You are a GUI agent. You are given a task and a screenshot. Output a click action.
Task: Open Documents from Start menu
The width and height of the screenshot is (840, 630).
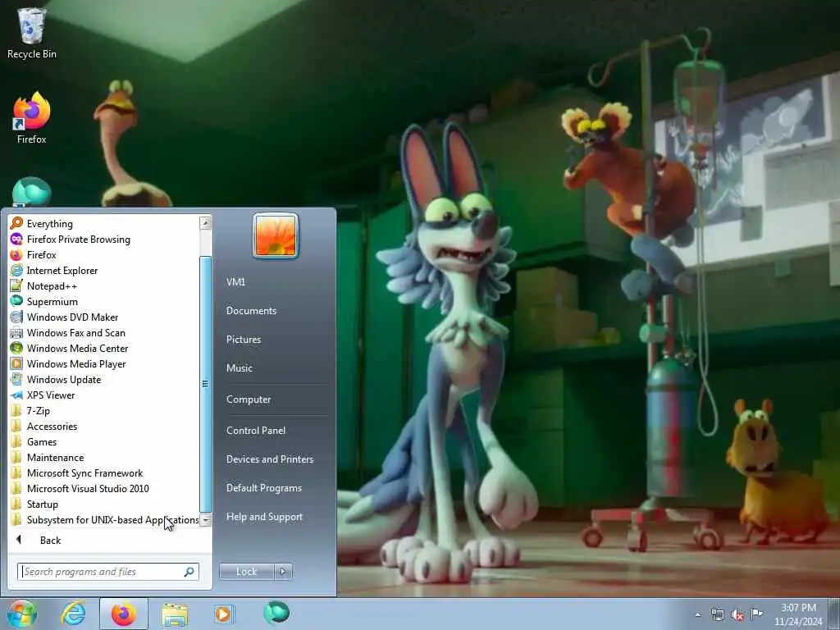[251, 311]
